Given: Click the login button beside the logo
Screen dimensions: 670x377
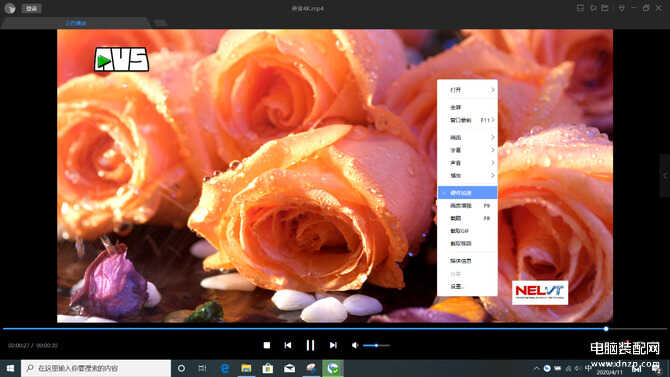Looking at the screenshot, I should (x=32, y=9).
